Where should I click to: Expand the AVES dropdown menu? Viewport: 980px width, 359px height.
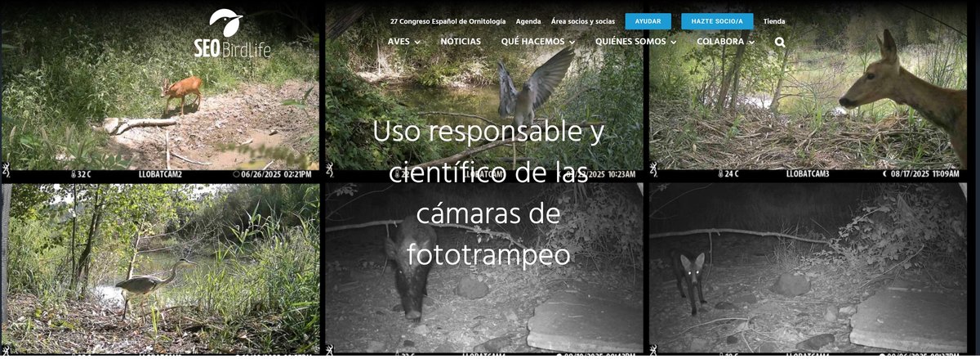pyautogui.click(x=403, y=42)
